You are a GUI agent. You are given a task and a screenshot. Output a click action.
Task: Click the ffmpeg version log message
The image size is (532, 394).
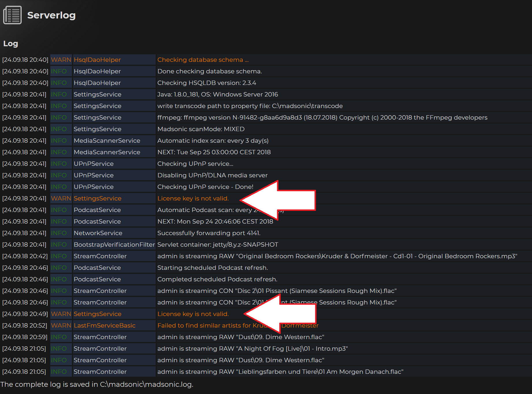pyautogui.click(x=322, y=118)
